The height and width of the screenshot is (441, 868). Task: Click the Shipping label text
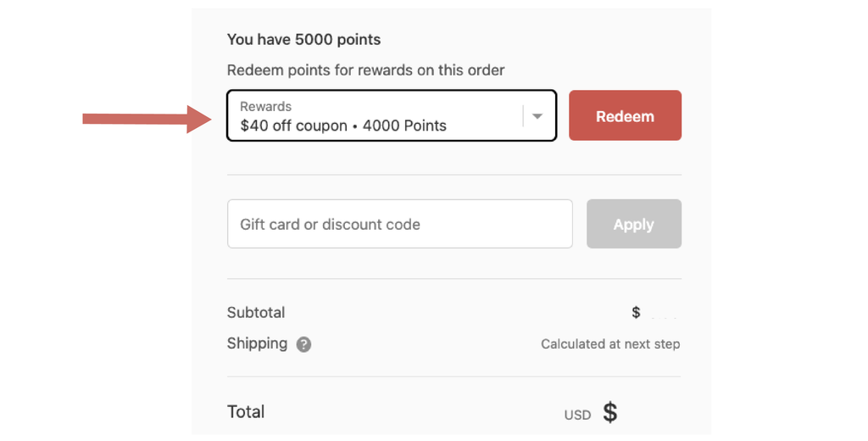257,343
